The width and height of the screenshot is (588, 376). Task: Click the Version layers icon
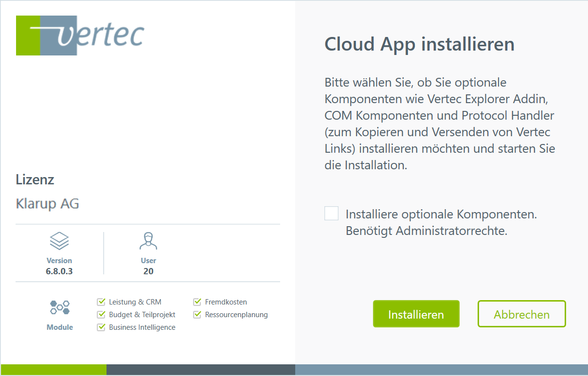point(59,241)
